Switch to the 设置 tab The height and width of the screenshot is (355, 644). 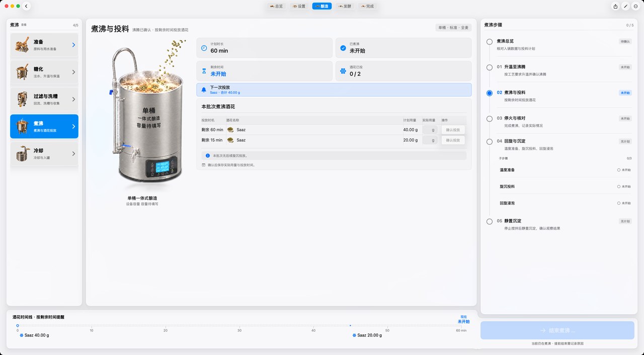[298, 6]
